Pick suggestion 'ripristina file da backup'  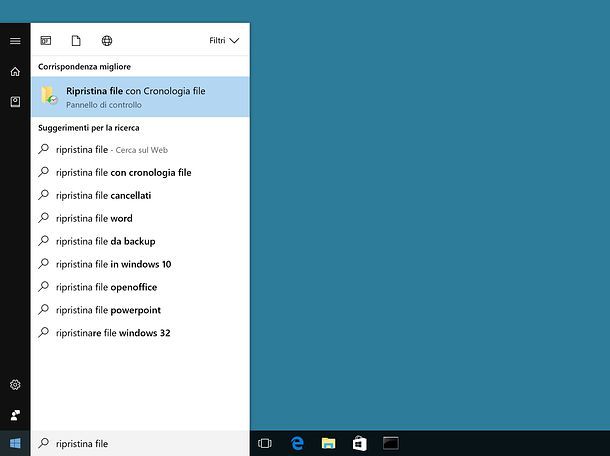140,241
